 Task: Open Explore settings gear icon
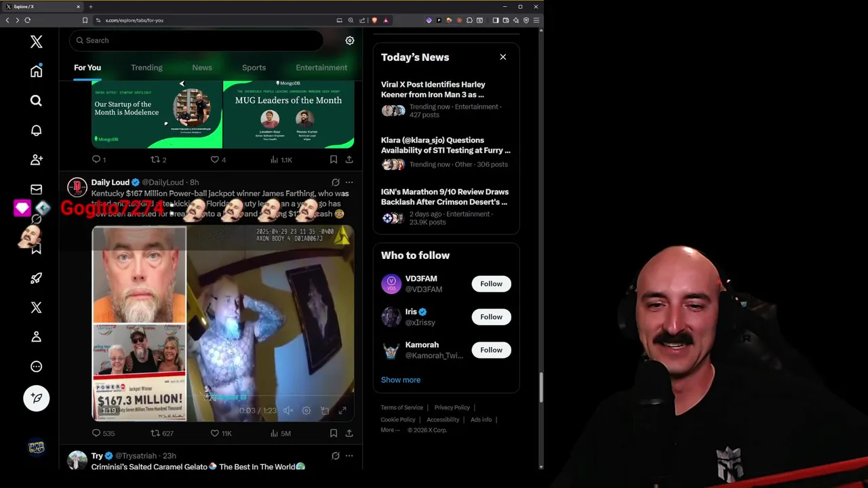click(x=350, y=41)
